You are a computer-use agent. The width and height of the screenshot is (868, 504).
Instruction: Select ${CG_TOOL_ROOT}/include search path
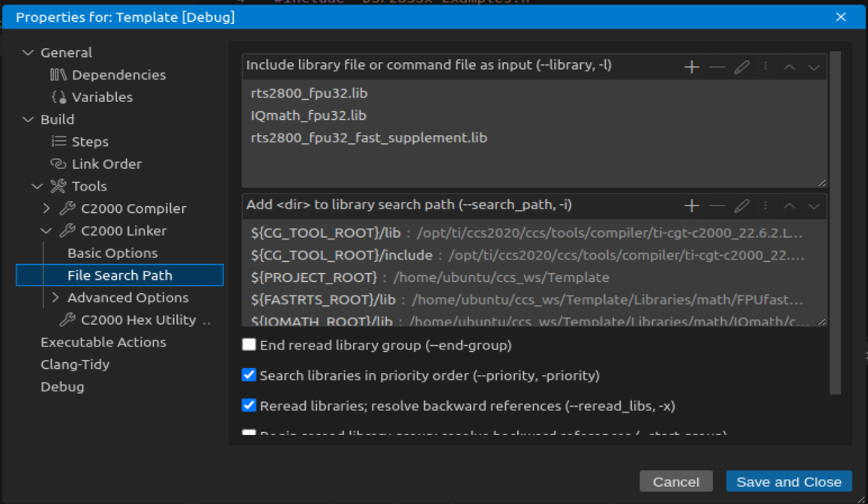[534, 255]
